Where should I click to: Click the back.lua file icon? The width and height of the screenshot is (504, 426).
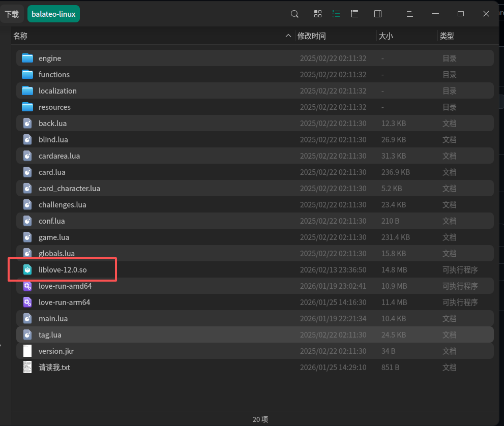click(27, 124)
